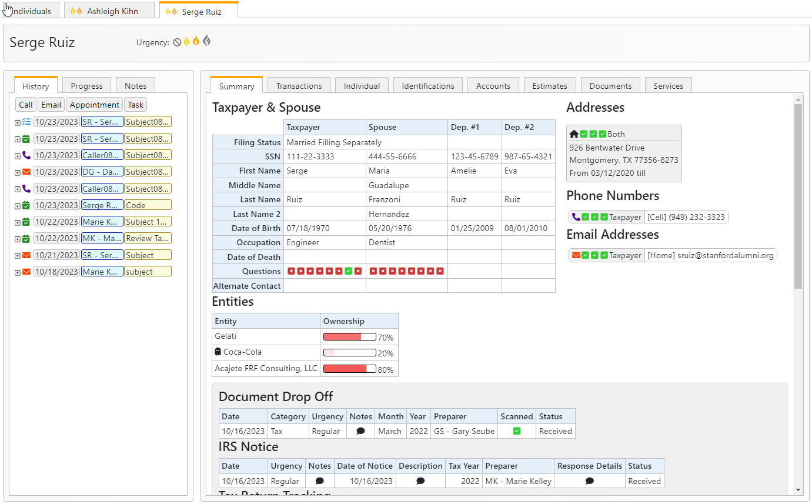Screen dimensions: 812x504
Task: Click the summary panel vertical scrollbar
Action: 798,196
